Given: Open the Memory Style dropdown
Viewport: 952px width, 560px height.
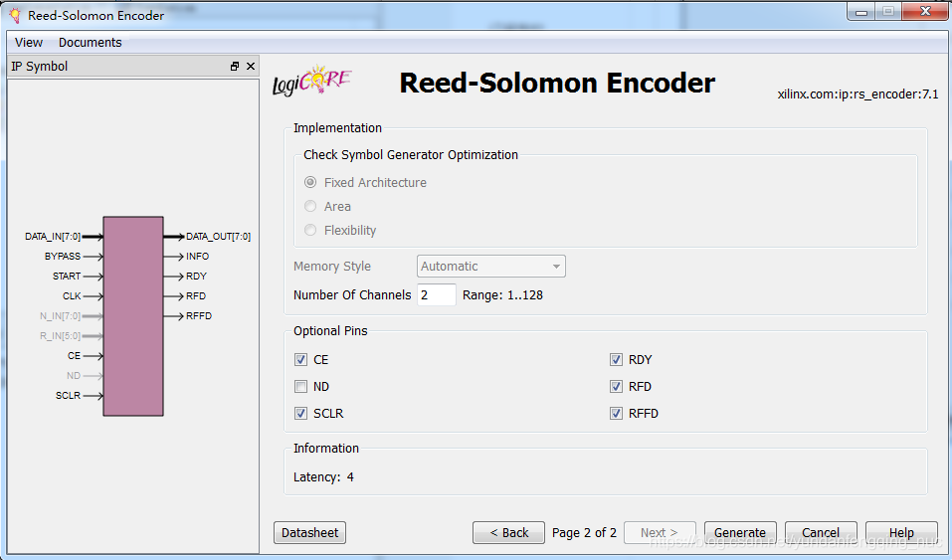Looking at the screenshot, I should [491, 266].
